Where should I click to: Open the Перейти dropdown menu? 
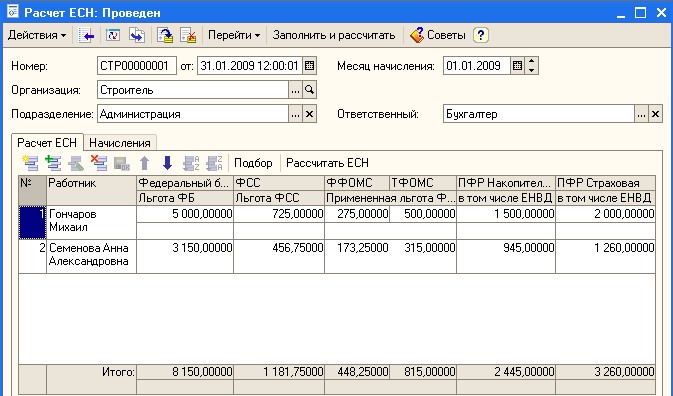pyautogui.click(x=234, y=35)
